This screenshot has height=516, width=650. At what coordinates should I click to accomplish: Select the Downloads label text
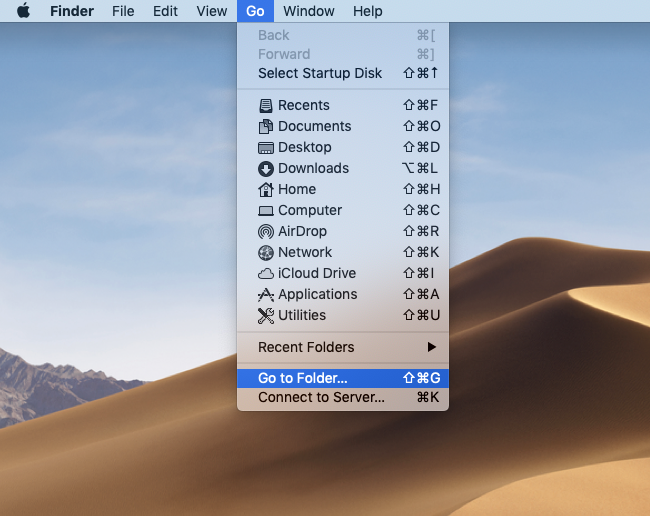click(x=313, y=168)
